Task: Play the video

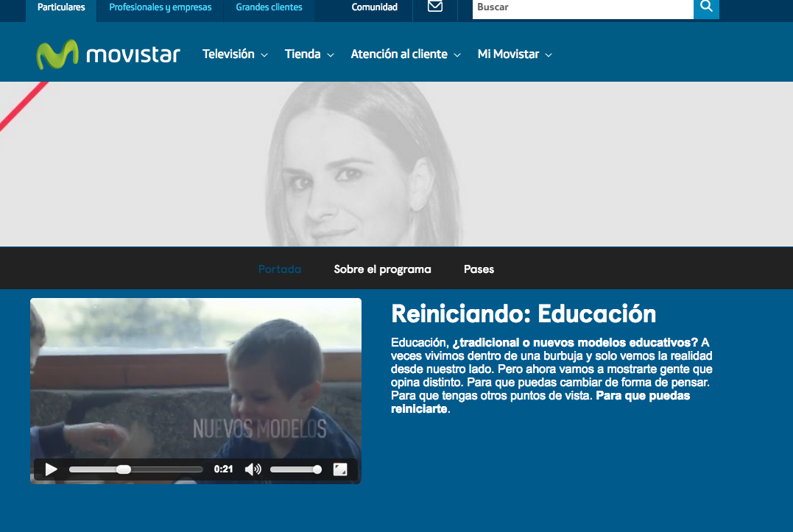Action: click(x=51, y=469)
